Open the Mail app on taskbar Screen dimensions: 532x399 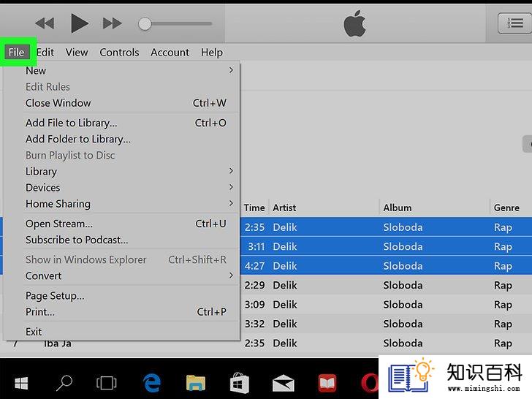coord(284,384)
